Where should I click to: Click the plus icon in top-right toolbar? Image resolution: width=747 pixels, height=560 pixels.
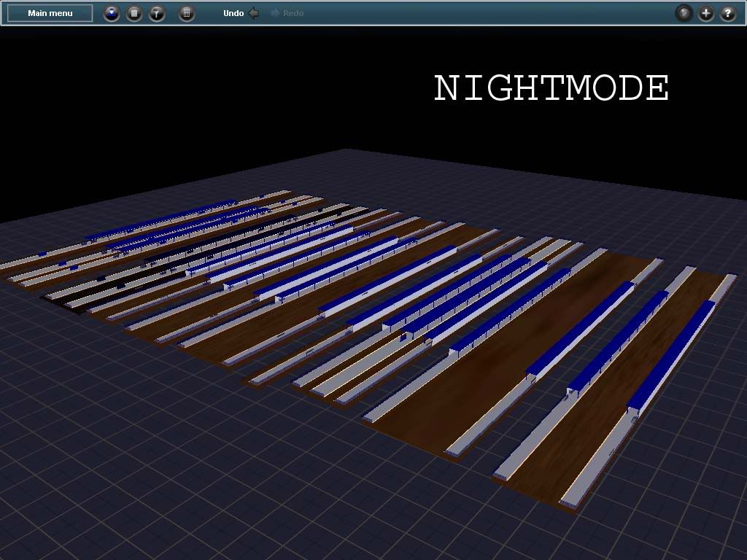coord(705,13)
